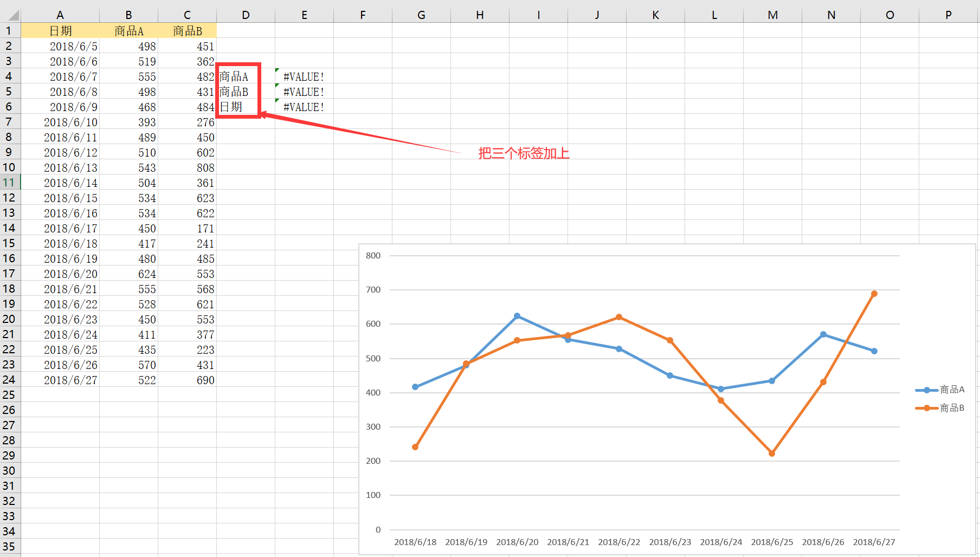Select #VALUE! error cell in row 5
This screenshot has width=980, height=557.
pos(304,92)
